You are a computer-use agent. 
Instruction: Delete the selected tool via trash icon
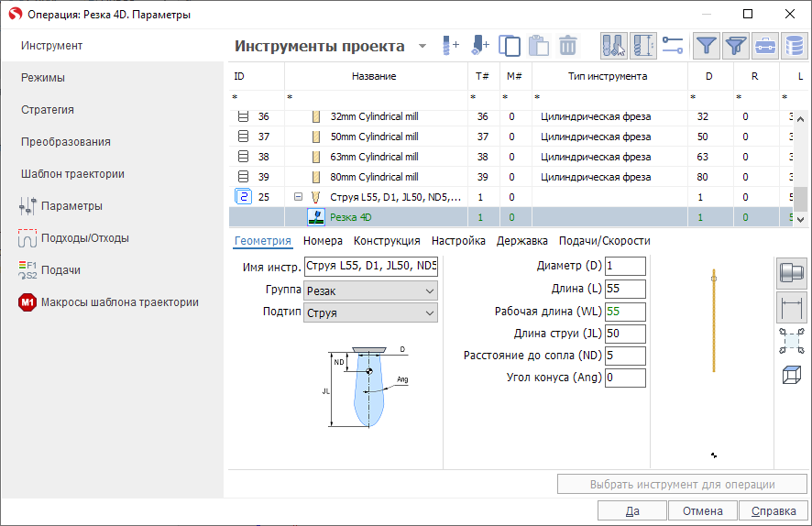pyautogui.click(x=567, y=46)
